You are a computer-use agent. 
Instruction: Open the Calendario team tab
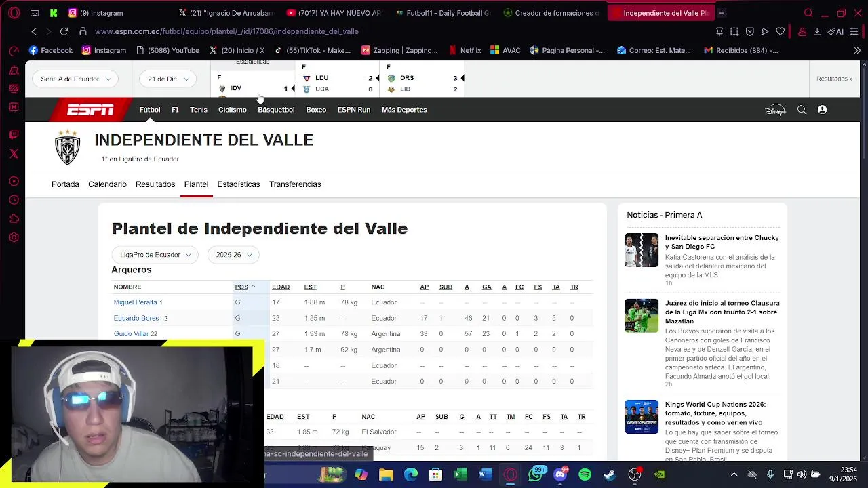click(107, 184)
